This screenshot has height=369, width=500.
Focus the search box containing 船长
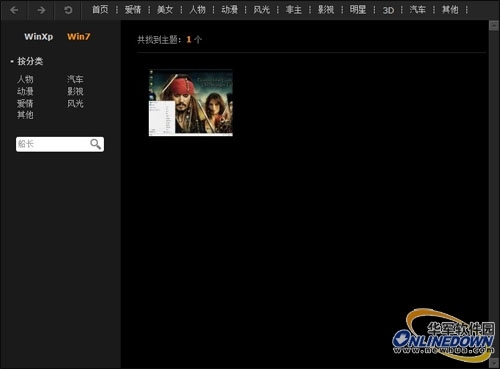(x=60, y=144)
